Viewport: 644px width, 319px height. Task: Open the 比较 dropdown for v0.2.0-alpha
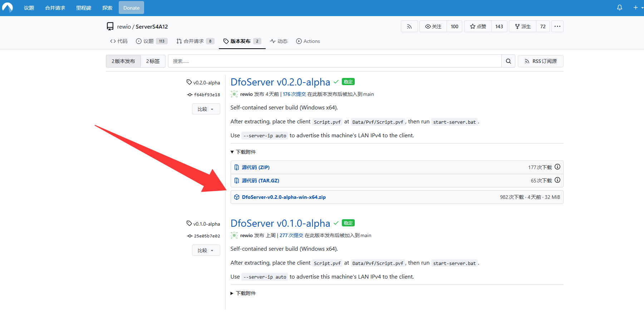206,109
